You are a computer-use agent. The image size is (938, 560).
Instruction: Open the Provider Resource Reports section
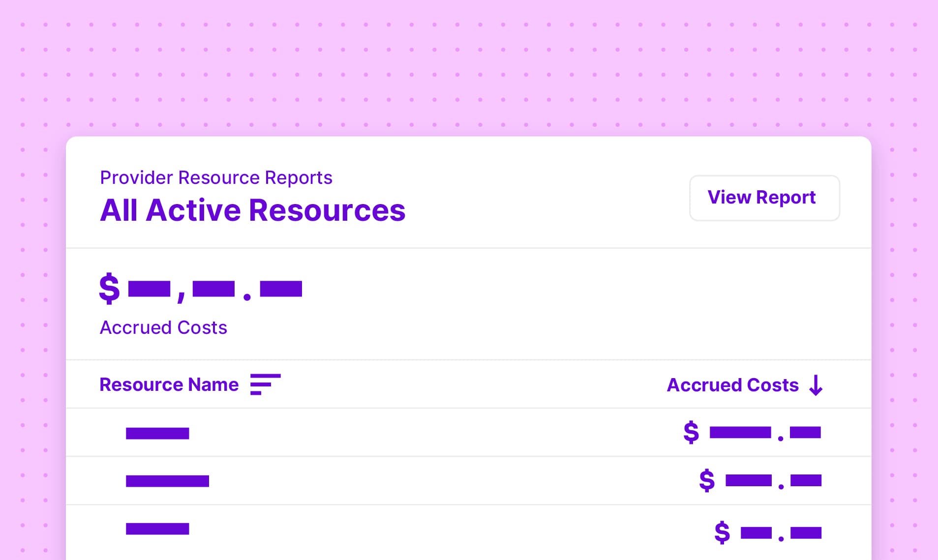[215, 177]
